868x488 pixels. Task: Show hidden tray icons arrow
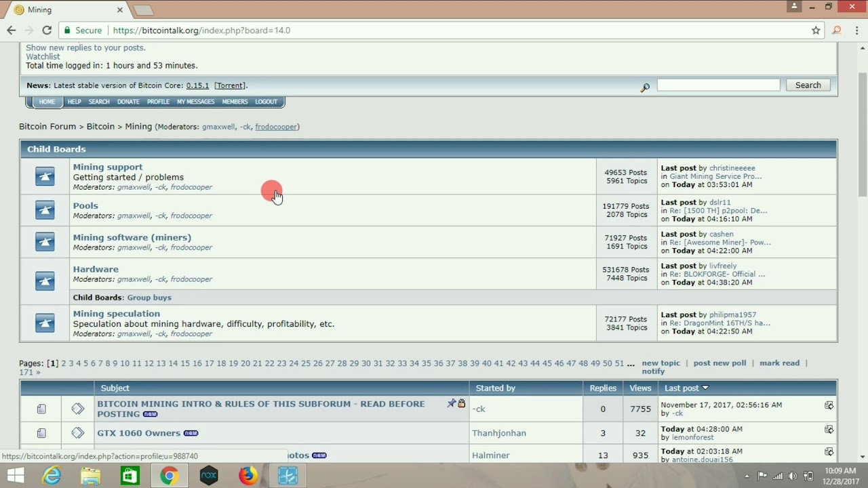747,476
